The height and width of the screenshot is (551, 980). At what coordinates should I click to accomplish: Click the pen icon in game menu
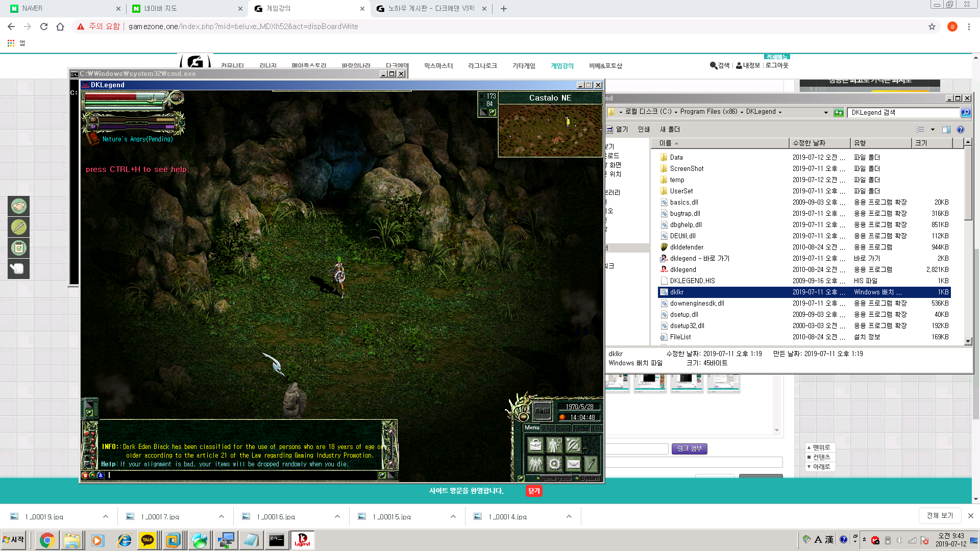591,464
